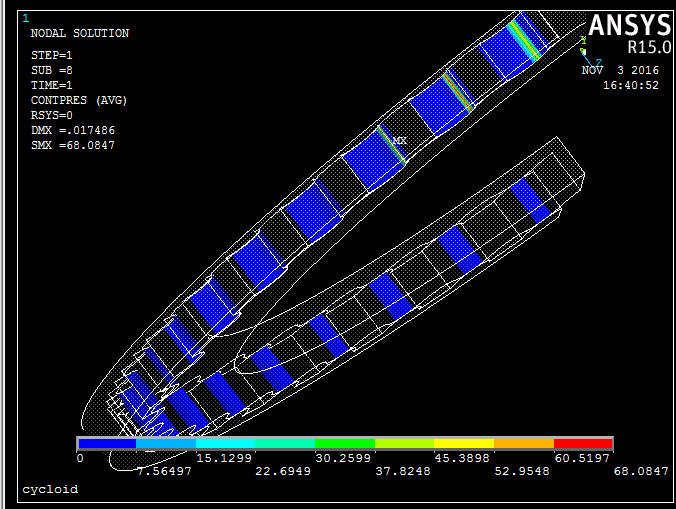The width and height of the screenshot is (676, 509).
Task: Click the R15.0 version text
Action: tap(649, 47)
